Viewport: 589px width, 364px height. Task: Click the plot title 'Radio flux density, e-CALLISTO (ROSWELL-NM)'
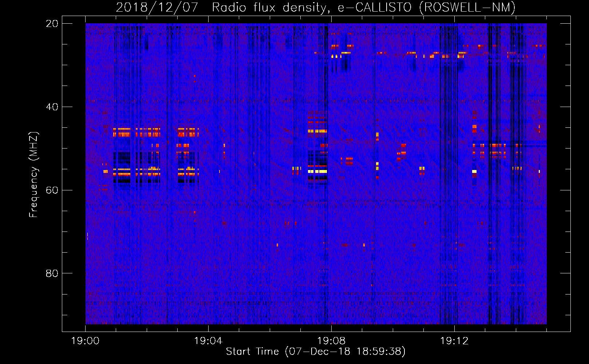tap(364, 7)
